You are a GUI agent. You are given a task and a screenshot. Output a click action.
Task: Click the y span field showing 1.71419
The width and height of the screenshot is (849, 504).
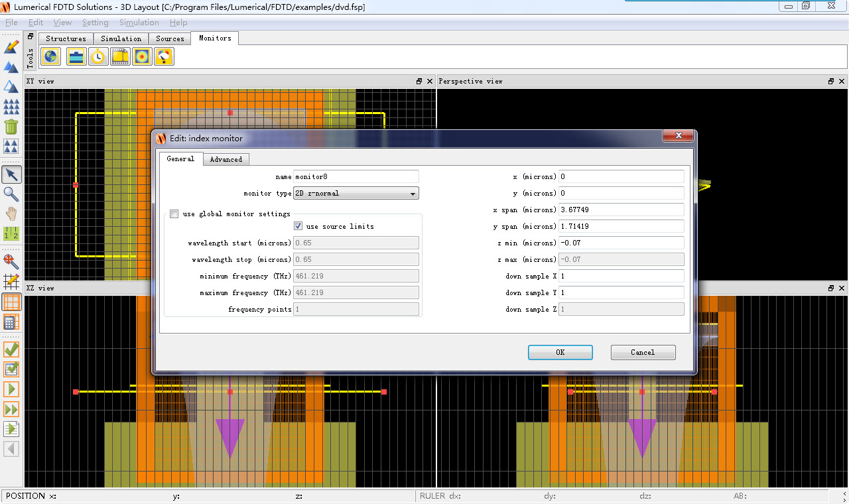tap(621, 226)
